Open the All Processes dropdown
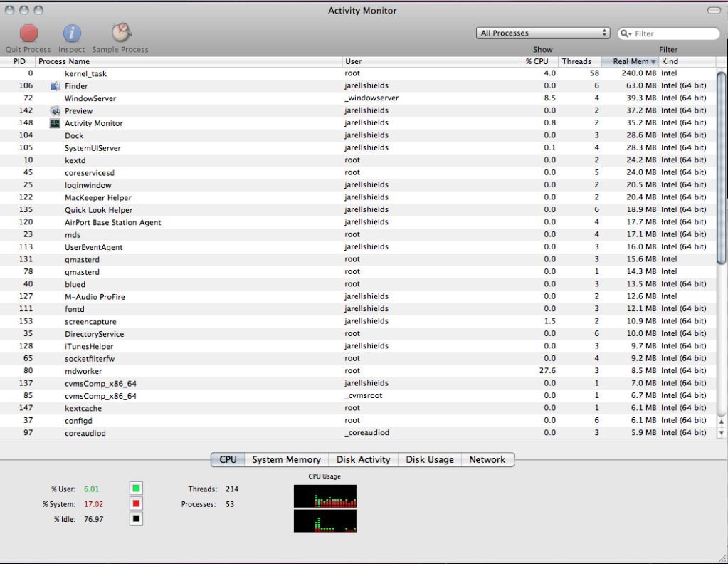The width and height of the screenshot is (728, 564). [x=543, y=33]
